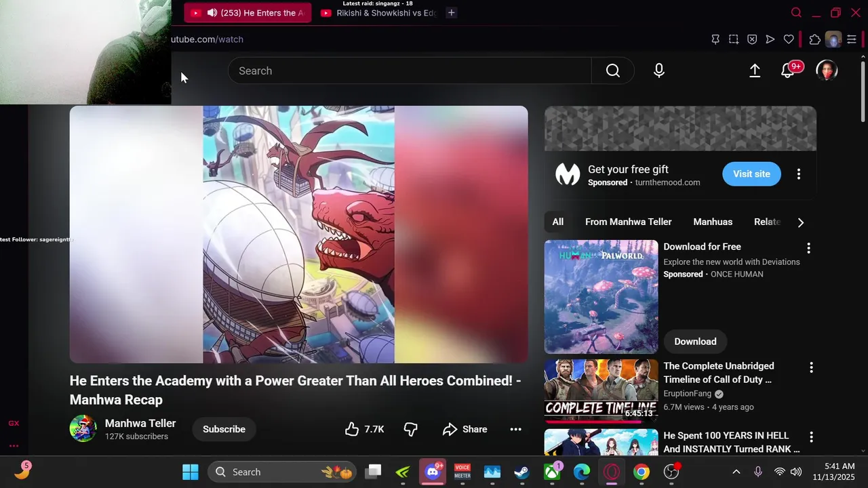Image resolution: width=868 pixels, height=488 pixels.
Task: Open the YouTube account avatar menu
Action: (x=827, y=70)
